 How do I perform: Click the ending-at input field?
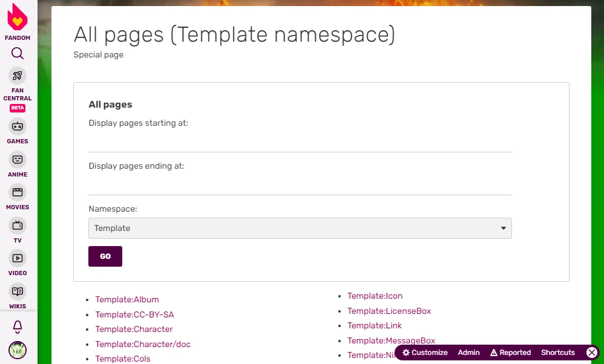300,184
